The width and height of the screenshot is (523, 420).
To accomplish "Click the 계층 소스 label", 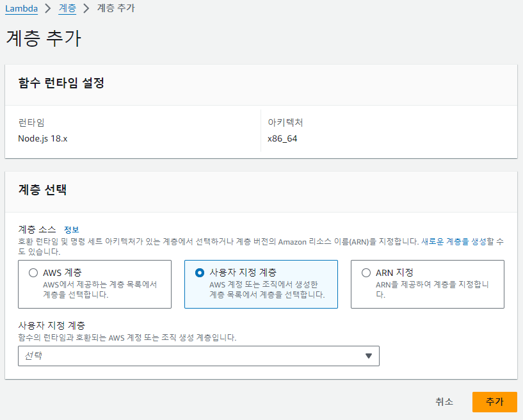I will (x=37, y=229).
